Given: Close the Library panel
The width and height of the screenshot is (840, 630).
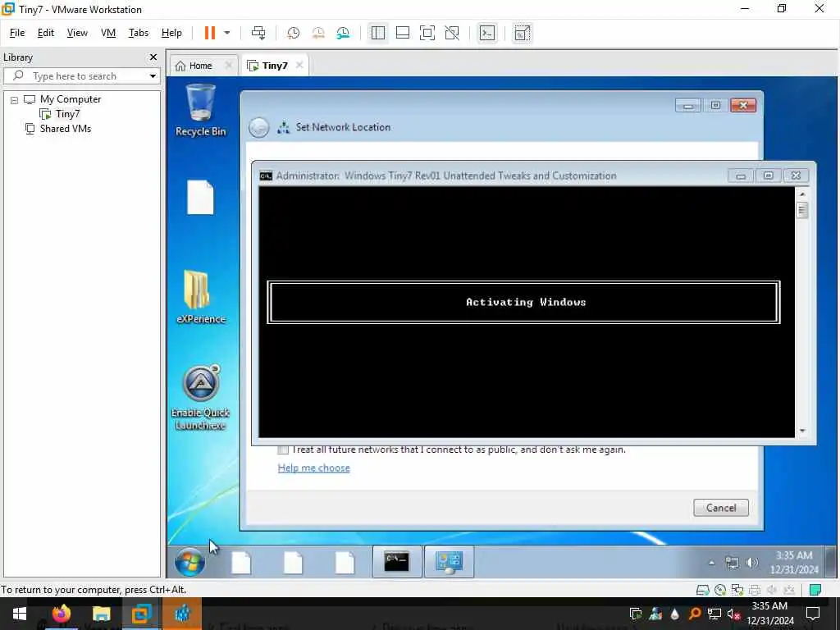Looking at the screenshot, I should (153, 57).
